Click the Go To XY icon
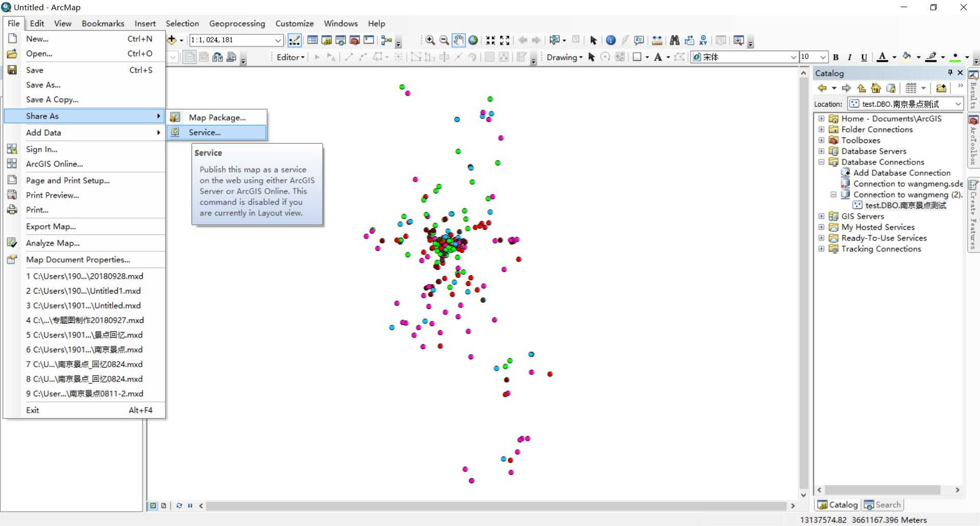980x526 pixels. pos(703,40)
